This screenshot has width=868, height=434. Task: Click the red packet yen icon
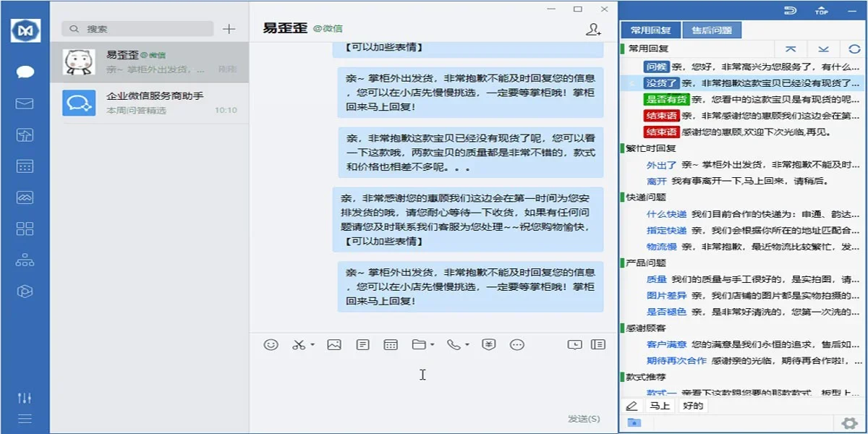point(489,345)
